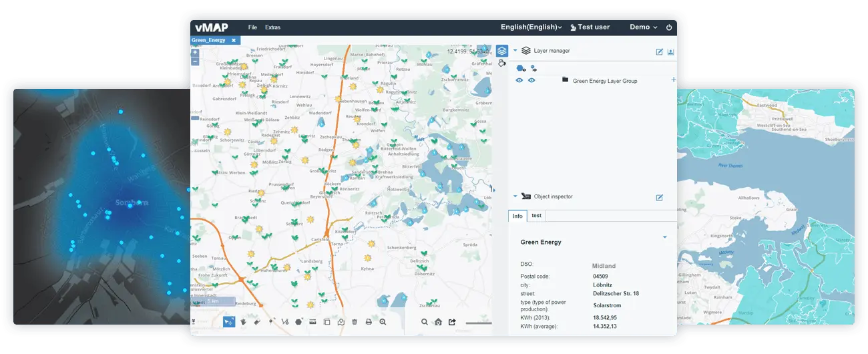Click Green Energy Layer Group name

(x=605, y=81)
